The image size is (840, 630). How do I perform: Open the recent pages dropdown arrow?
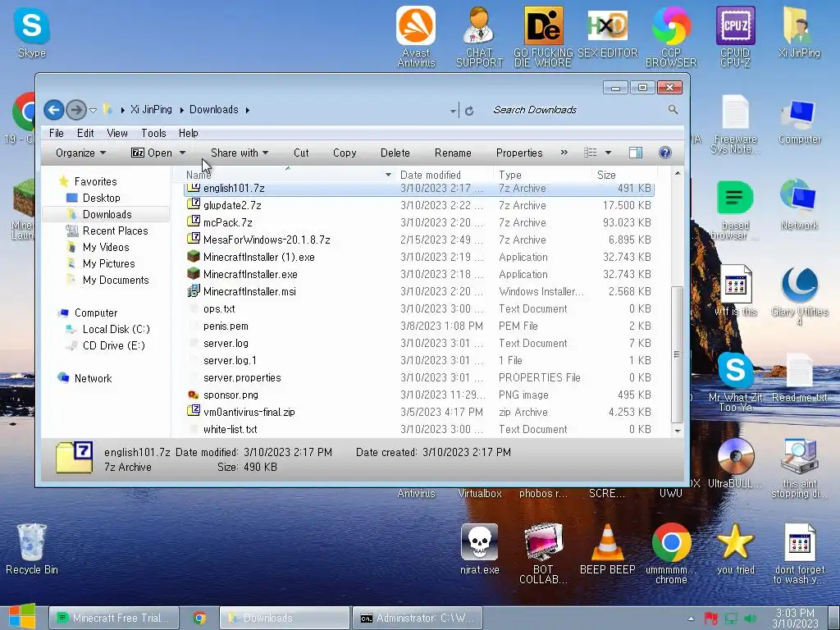93,111
